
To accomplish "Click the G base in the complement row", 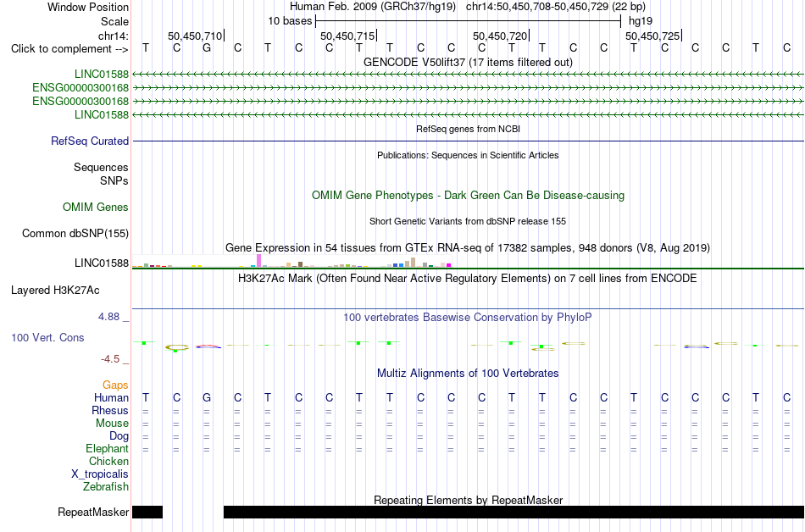I will pos(207,47).
